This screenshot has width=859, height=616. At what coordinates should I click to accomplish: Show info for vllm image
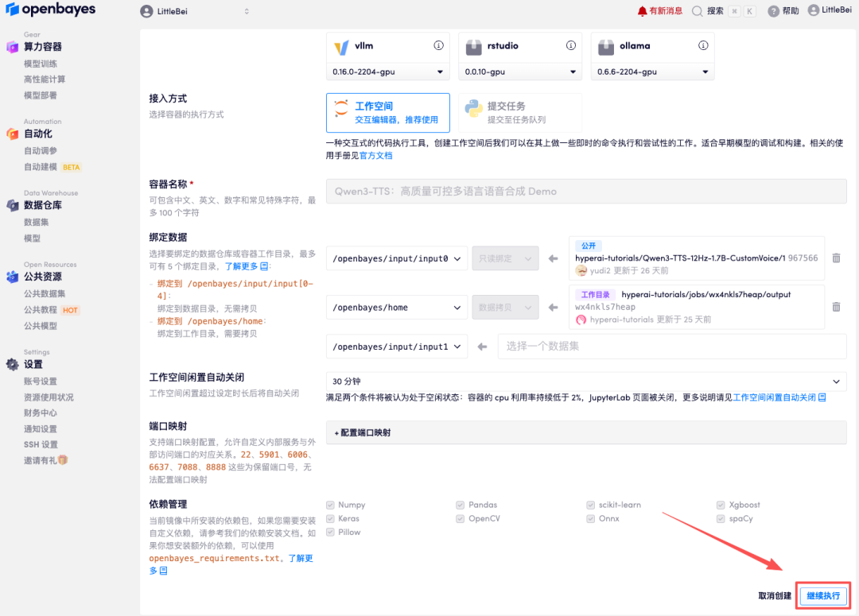point(438,45)
